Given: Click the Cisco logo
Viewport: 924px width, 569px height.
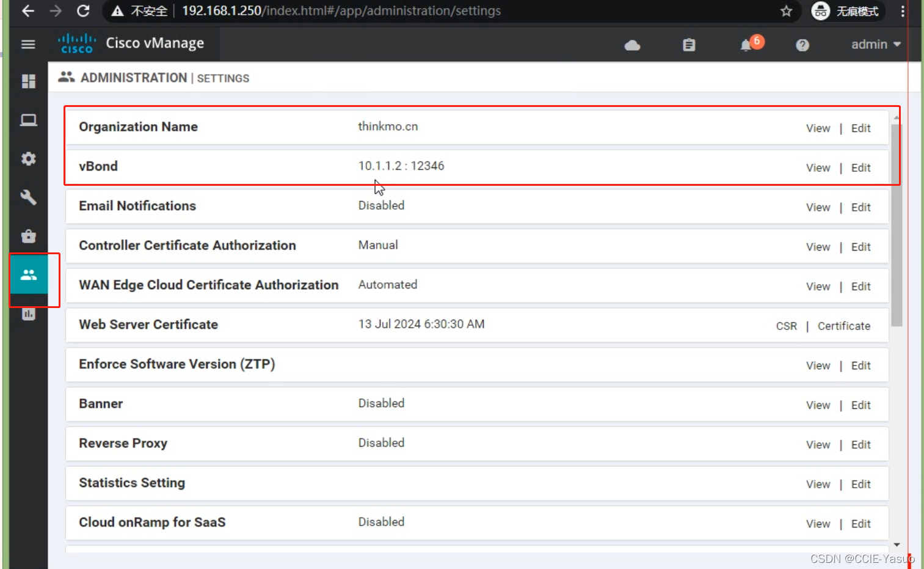Looking at the screenshot, I should point(77,43).
